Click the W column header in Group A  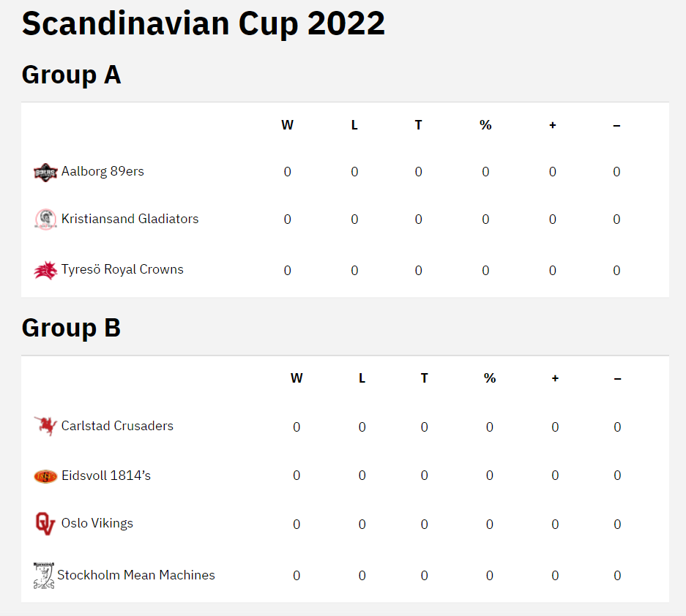[x=288, y=125]
